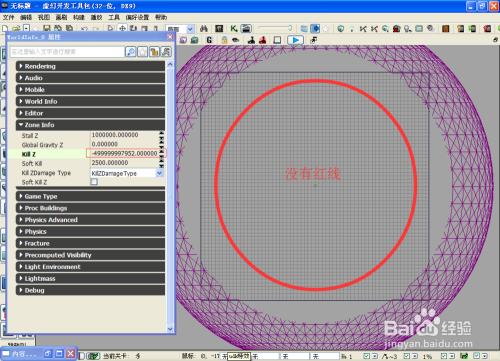
Task: Collapse the Zone Info category
Action: (90, 125)
